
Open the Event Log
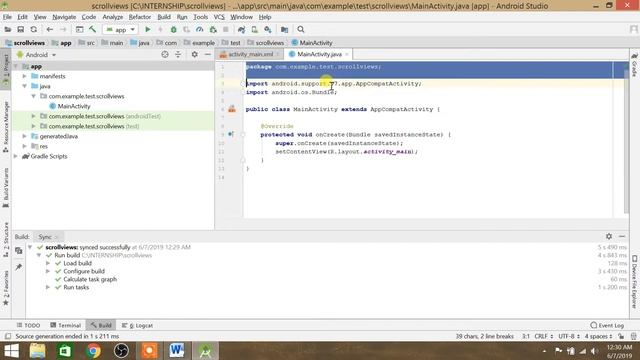(607, 326)
